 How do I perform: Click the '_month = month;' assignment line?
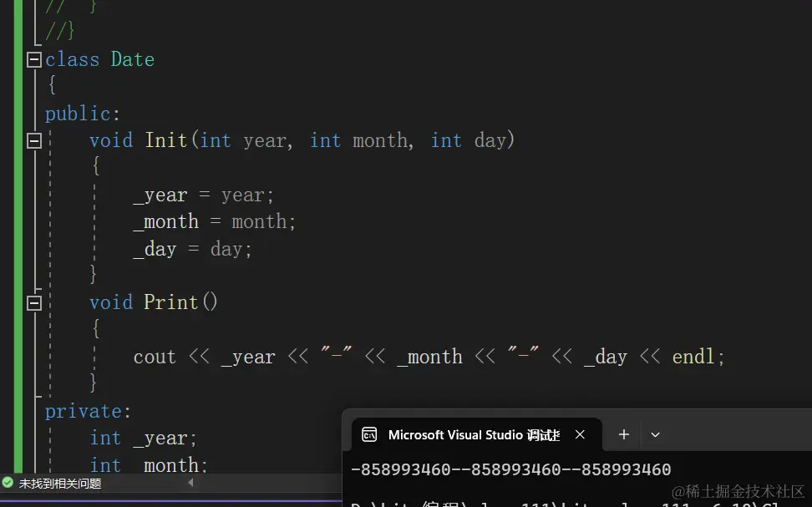(215, 222)
